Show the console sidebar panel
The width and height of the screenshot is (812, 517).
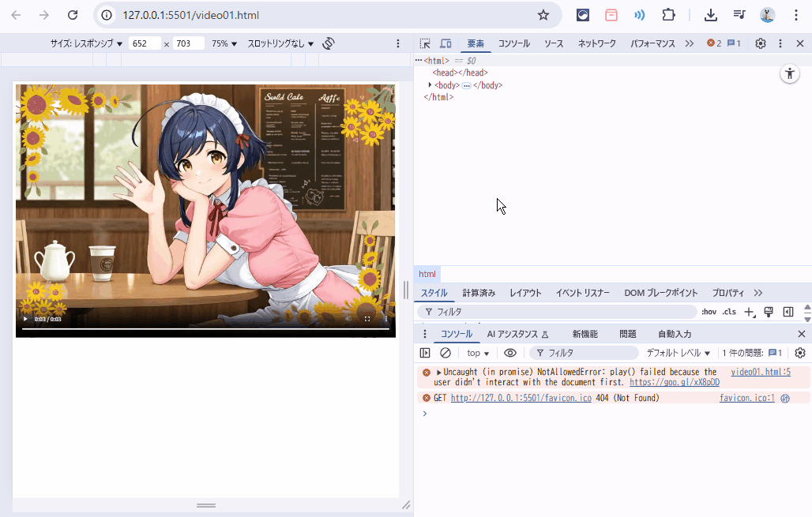click(x=425, y=353)
